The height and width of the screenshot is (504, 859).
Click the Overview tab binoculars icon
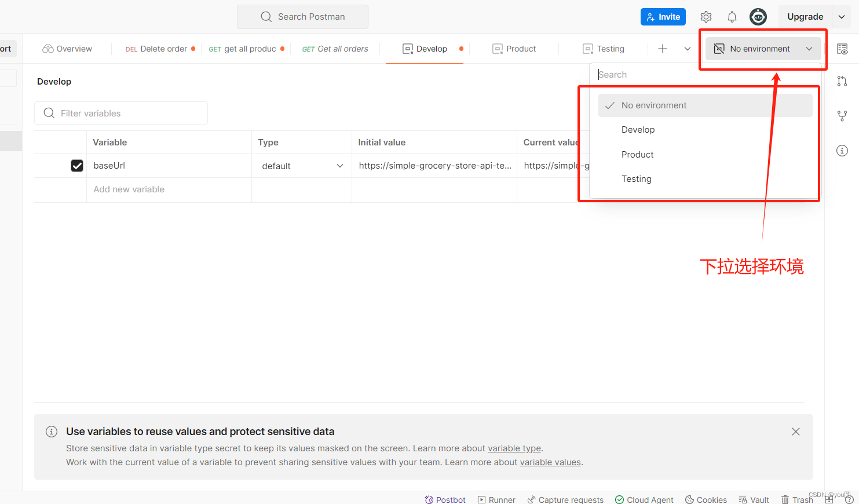48,49
